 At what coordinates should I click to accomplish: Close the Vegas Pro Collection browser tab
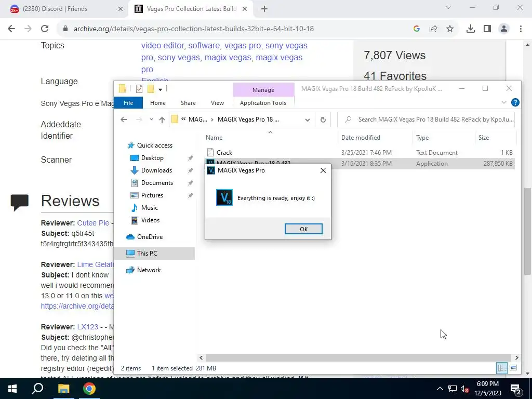(245, 9)
